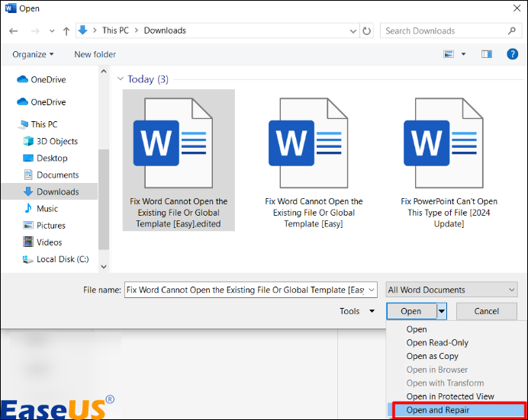Expand the Open button dropdown arrow
This screenshot has height=420, width=528.
[441, 311]
